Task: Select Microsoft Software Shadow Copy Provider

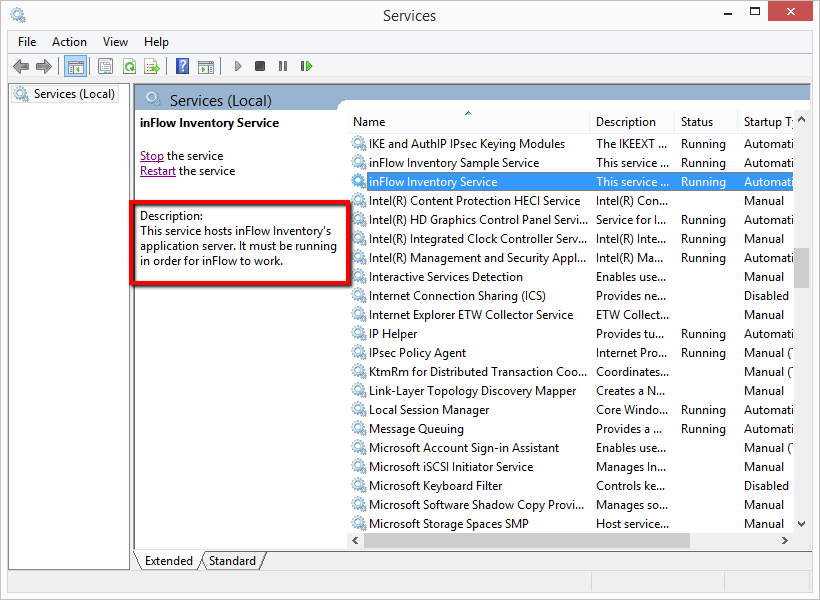Action: pyautogui.click(x=572, y=505)
